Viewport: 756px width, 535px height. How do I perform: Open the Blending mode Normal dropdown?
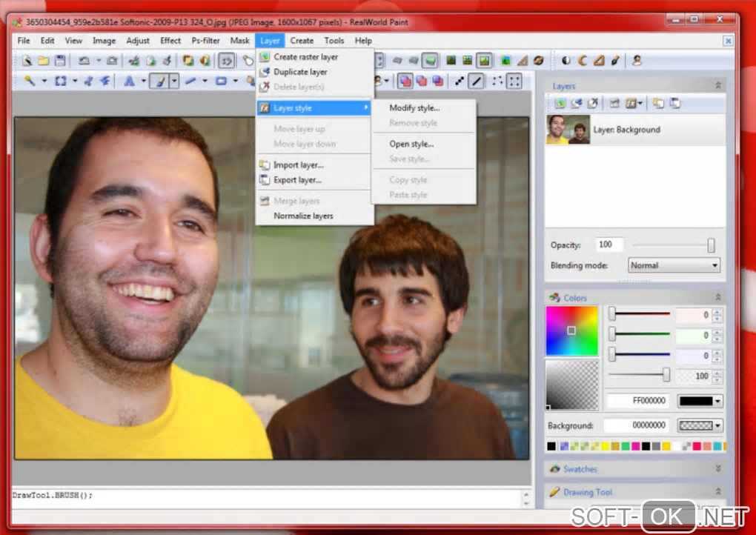tap(674, 265)
